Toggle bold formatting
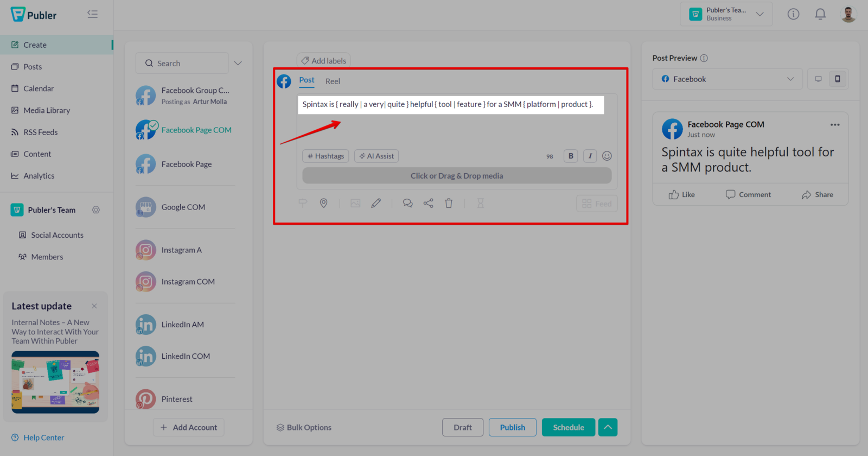Viewport: 868px width, 456px height. pos(571,156)
